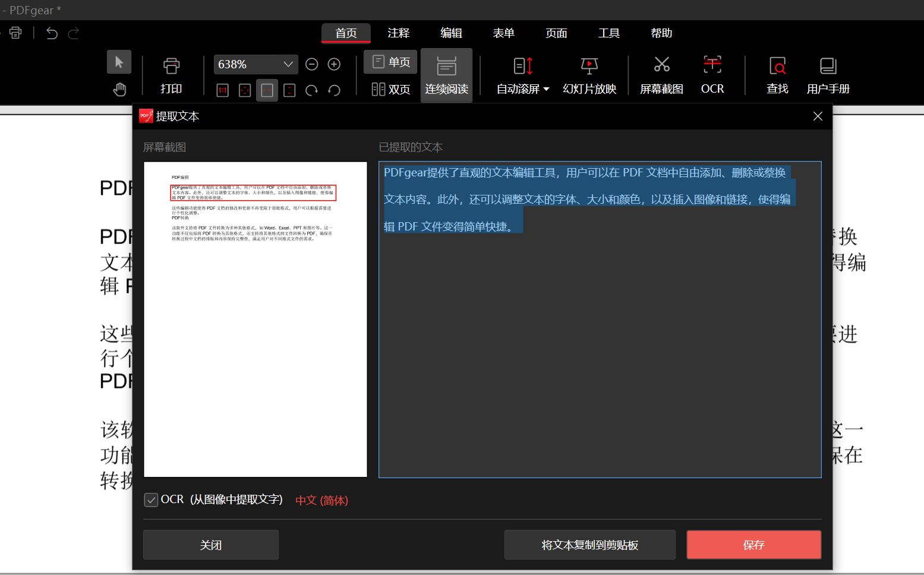Change OCR language 中文 (简体)
This screenshot has width=924, height=575.
321,500
